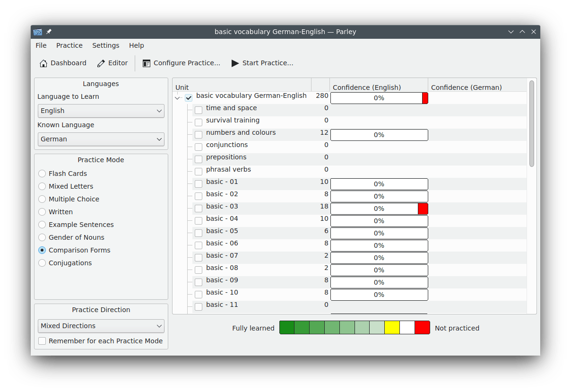Check the numbers and colours unit
Image resolution: width=571 pixels, height=392 pixels.
(199, 135)
